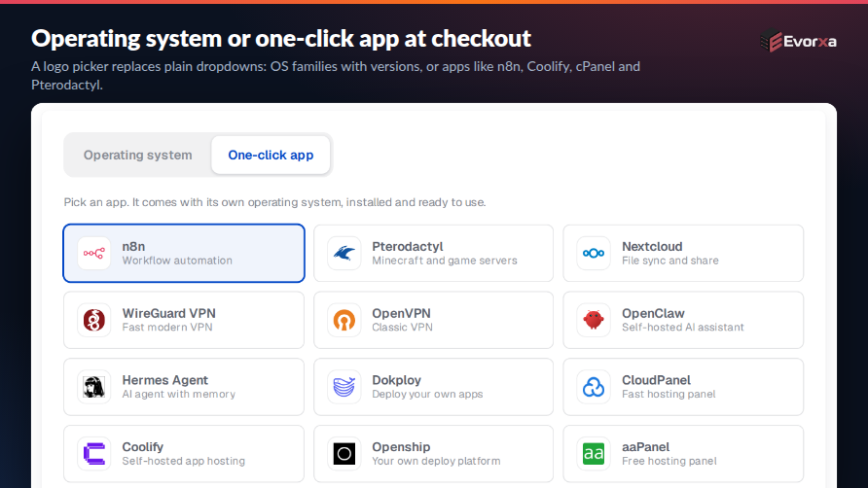Click the 'File sync and share' text
868x488 pixels.
(x=669, y=261)
